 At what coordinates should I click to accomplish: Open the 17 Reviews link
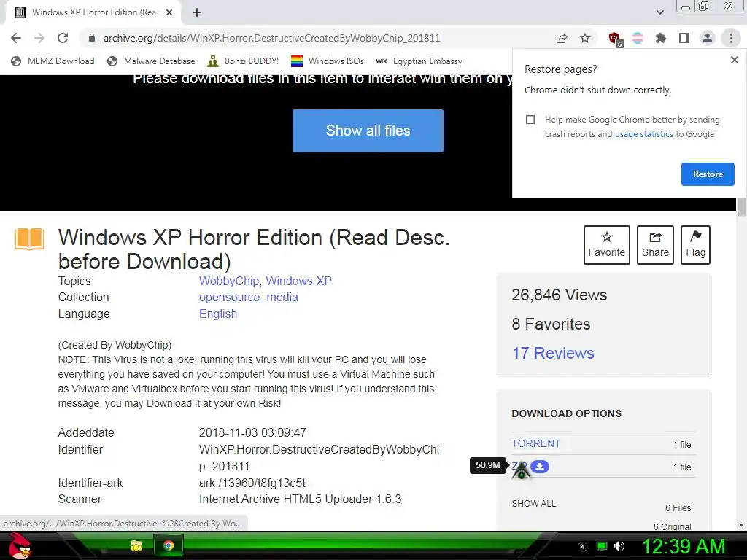pyautogui.click(x=553, y=354)
